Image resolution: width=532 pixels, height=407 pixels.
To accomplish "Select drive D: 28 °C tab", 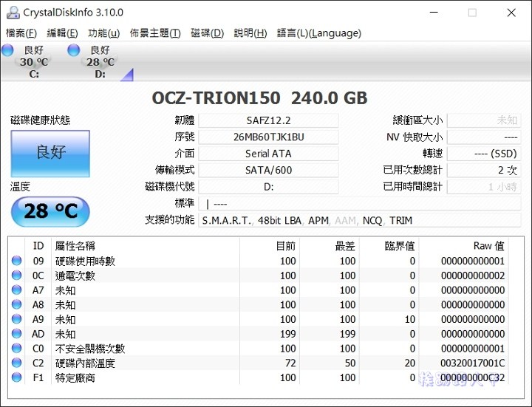I will point(100,62).
